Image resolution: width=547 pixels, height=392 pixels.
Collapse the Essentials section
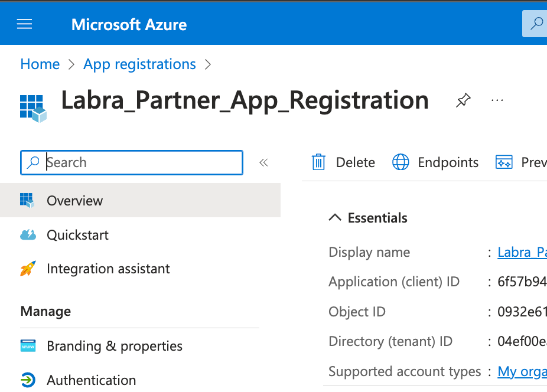click(x=335, y=218)
